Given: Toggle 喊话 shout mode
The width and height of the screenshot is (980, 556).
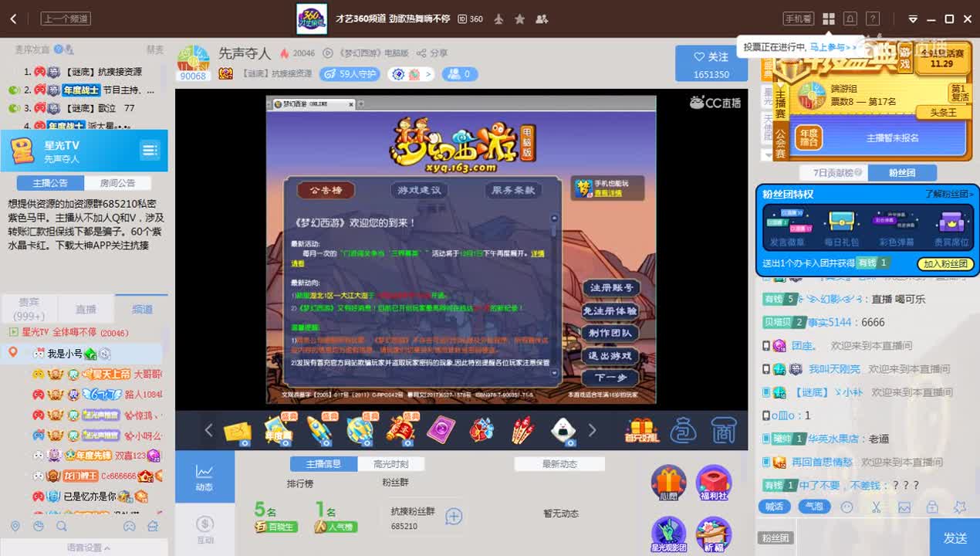Looking at the screenshot, I should [x=774, y=507].
